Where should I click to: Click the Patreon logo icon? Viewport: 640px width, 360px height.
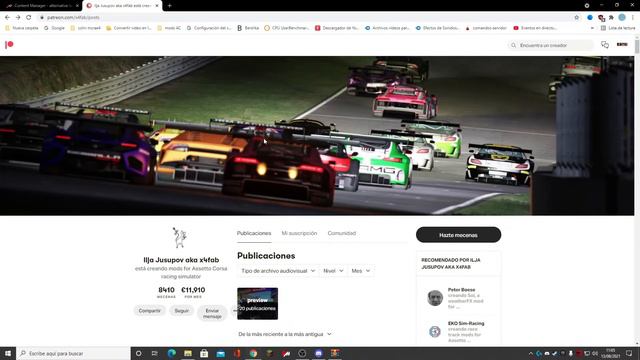(x=9, y=44)
